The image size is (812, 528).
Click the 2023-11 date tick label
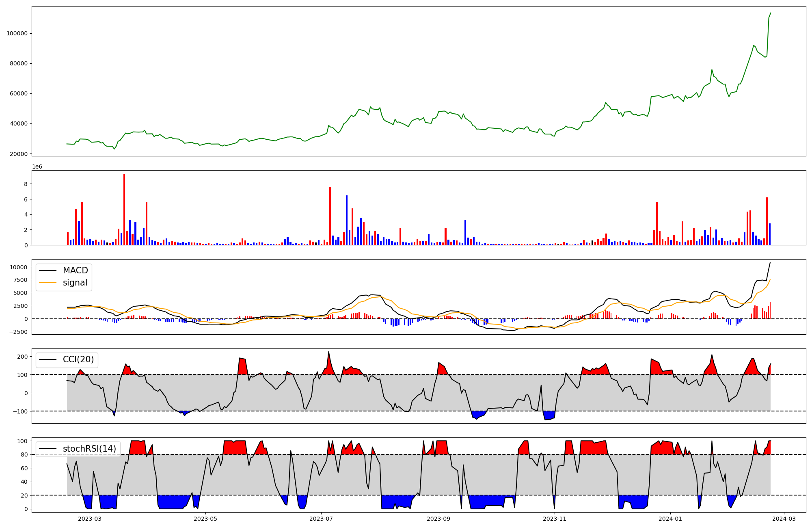point(555,519)
